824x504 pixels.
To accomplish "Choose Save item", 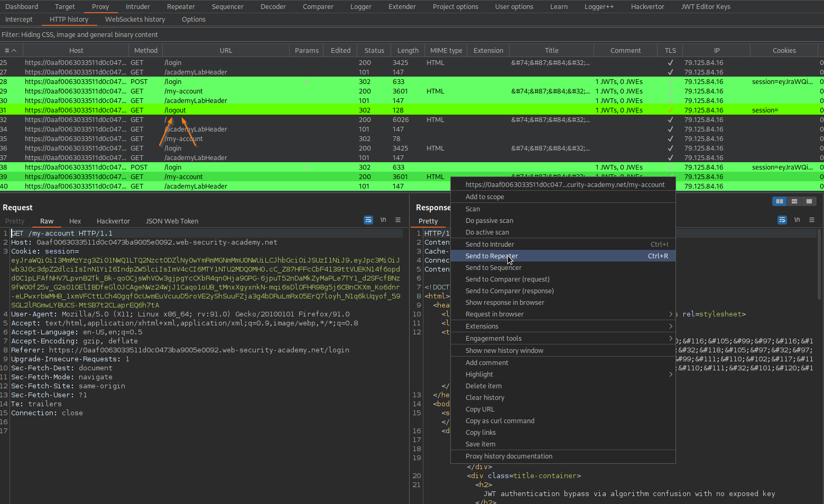I will tap(563, 444).
